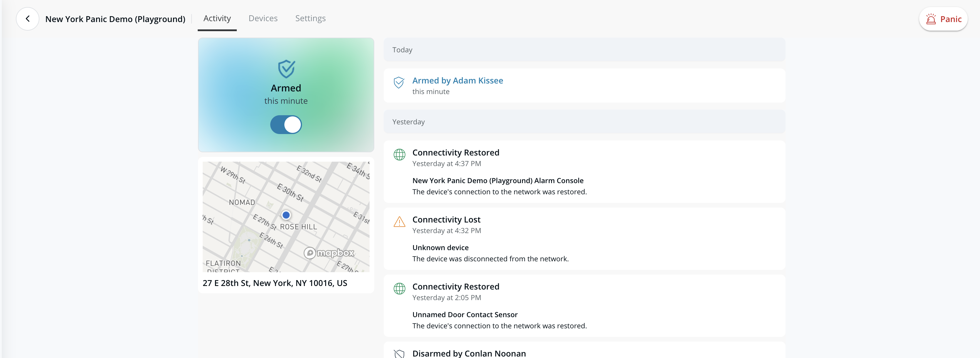Open the Settings tab

[310, 18]
